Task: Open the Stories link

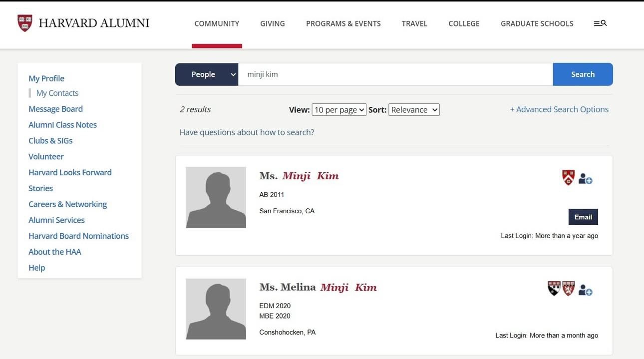Action: (40, 188)
